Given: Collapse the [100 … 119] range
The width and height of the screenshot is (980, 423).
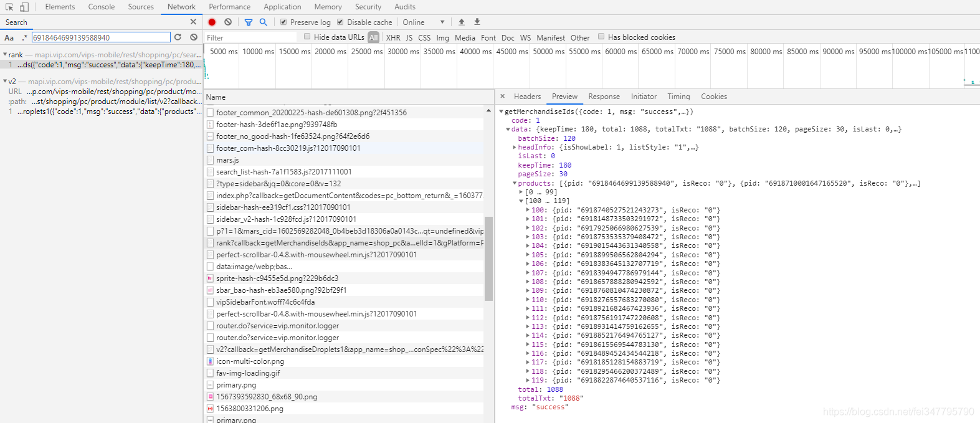Looking at the screenshot, I should click(521, 201).
